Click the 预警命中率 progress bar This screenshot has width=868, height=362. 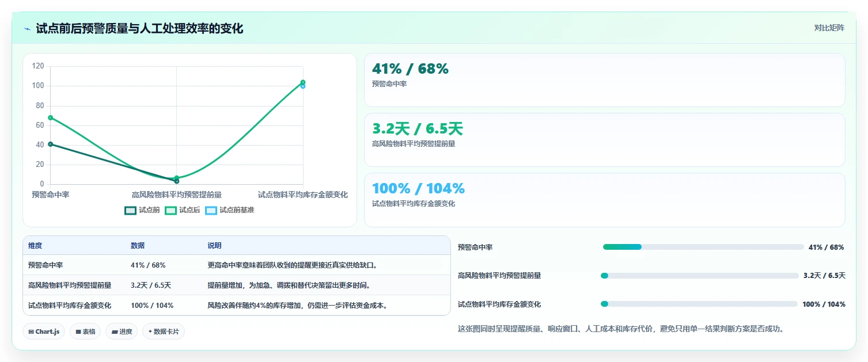click(703, 247)
